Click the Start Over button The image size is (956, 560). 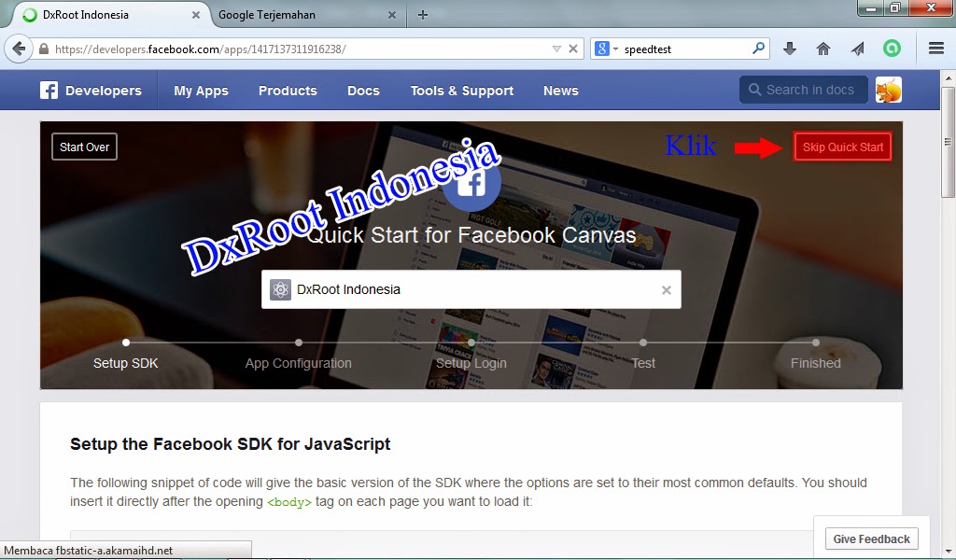(x=84, y=147)
